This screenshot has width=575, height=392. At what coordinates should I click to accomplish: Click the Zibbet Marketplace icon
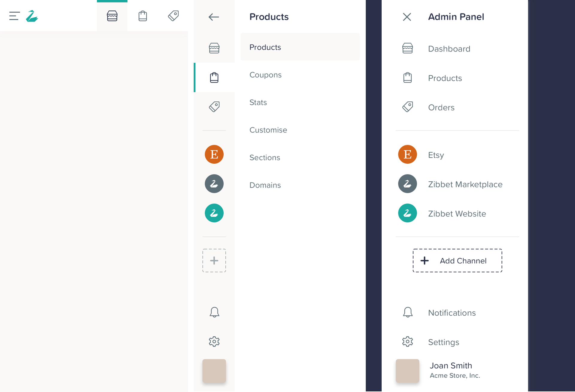tap(407, 184)
